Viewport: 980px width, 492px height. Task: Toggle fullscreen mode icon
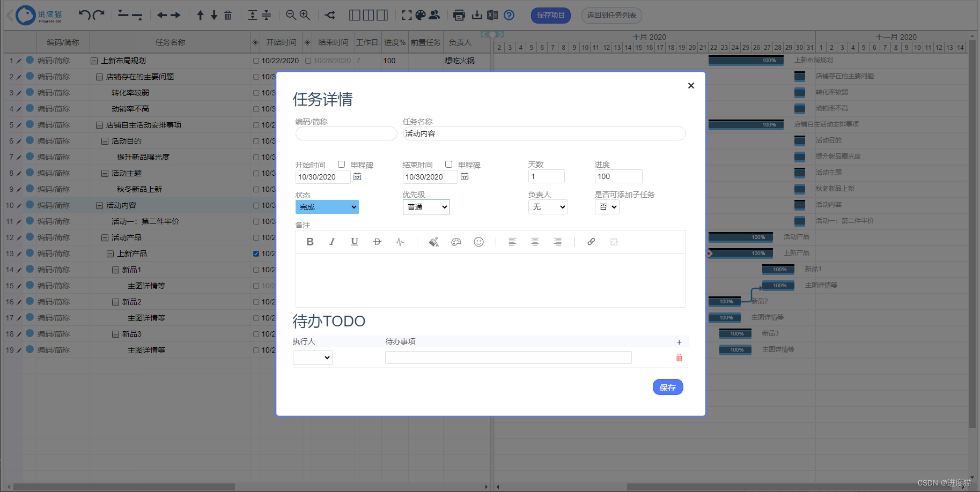407,15
